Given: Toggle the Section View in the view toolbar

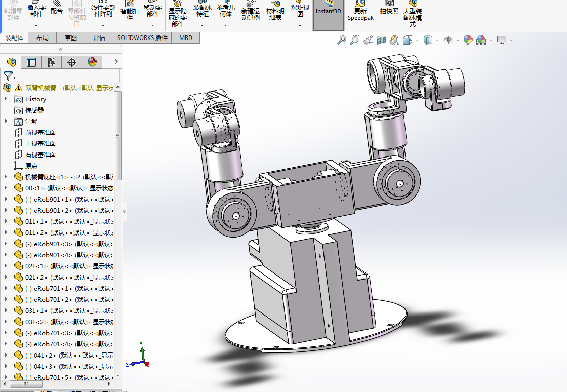Looking at the screenshot, I should click(381, 40).
